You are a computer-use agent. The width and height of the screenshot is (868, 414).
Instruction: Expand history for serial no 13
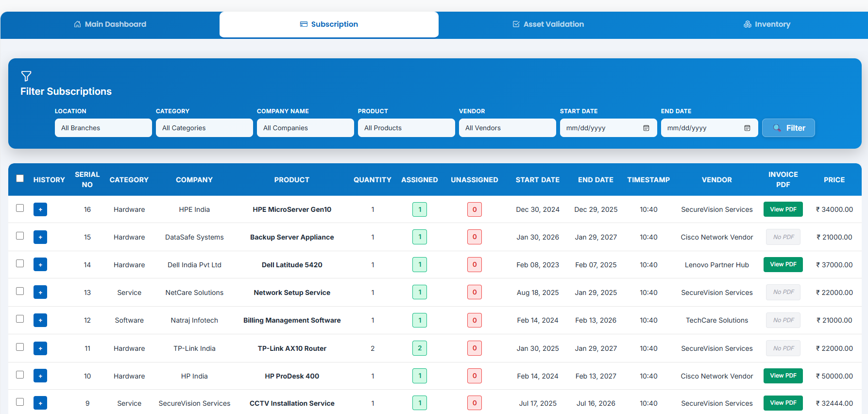coord(40,293)
